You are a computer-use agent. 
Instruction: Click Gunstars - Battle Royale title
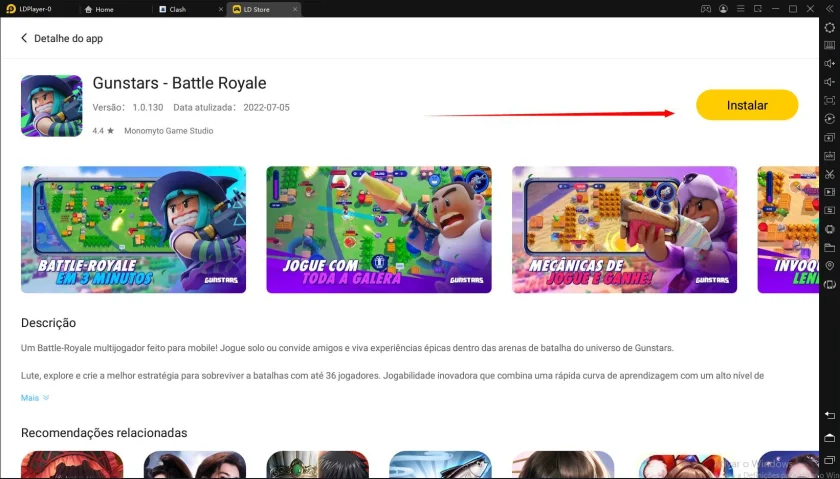pos(179,83)
